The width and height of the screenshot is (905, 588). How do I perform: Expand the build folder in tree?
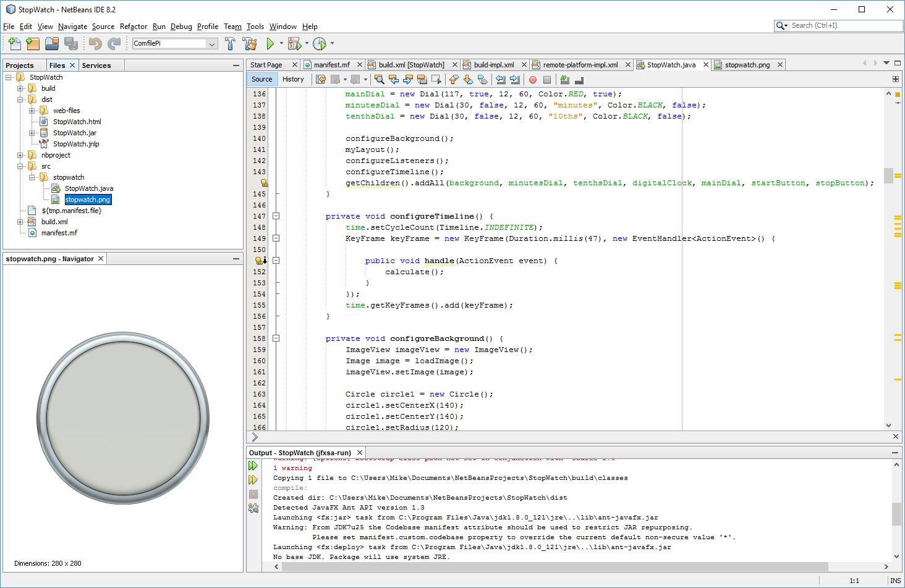click(x=20, y=88)
